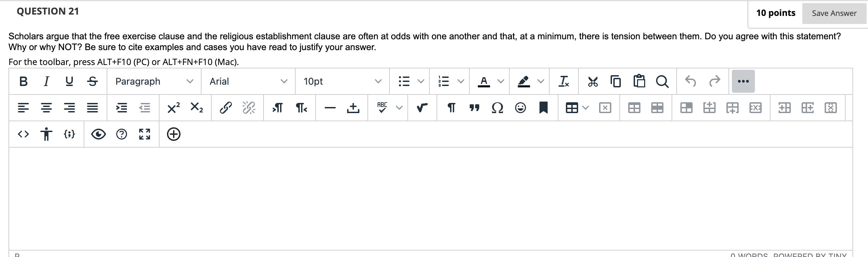Expand bullet list style options

[421, 81]
